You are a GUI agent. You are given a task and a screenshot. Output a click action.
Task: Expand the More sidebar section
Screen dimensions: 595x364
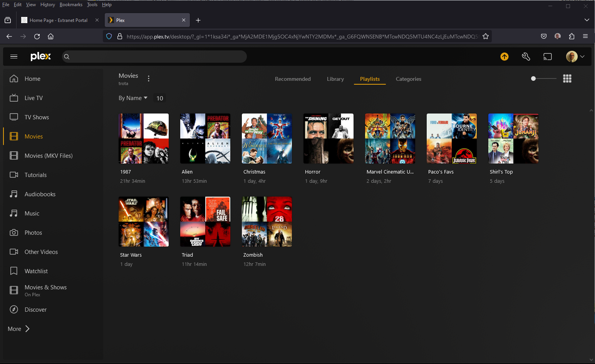(x=18, y=329)
